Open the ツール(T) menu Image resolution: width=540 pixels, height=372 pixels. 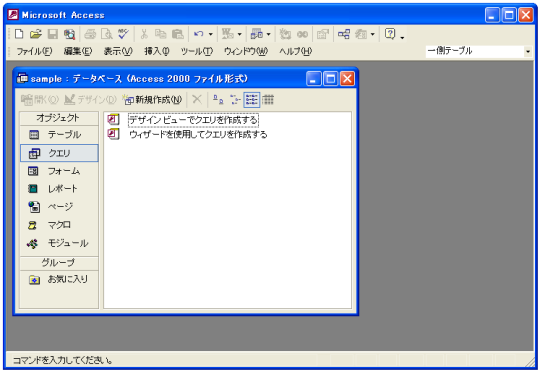click(x=197, y=51)
